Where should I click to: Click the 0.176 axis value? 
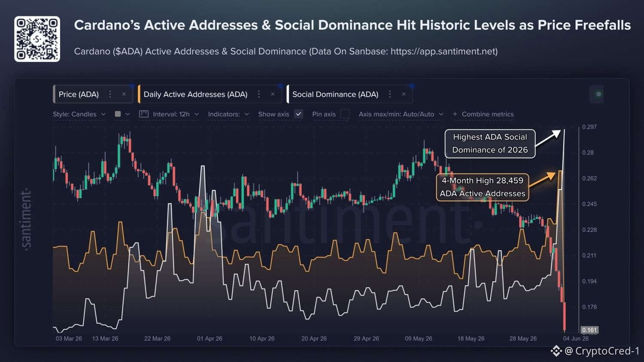pyautogui.click(x=589, y=307)
